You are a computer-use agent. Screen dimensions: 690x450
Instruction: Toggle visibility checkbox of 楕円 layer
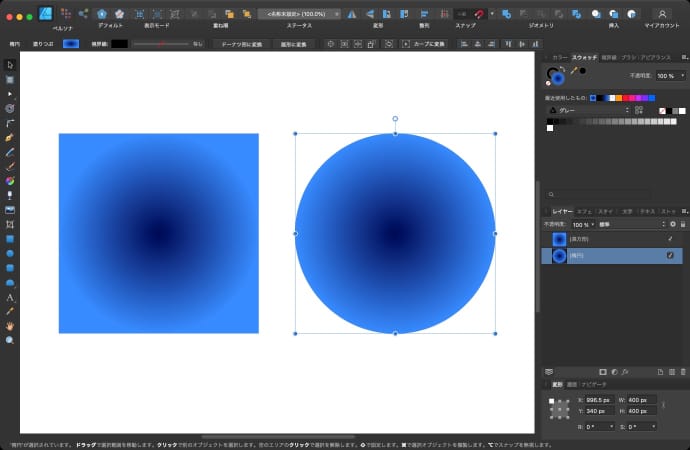click(x=670, y=256)
